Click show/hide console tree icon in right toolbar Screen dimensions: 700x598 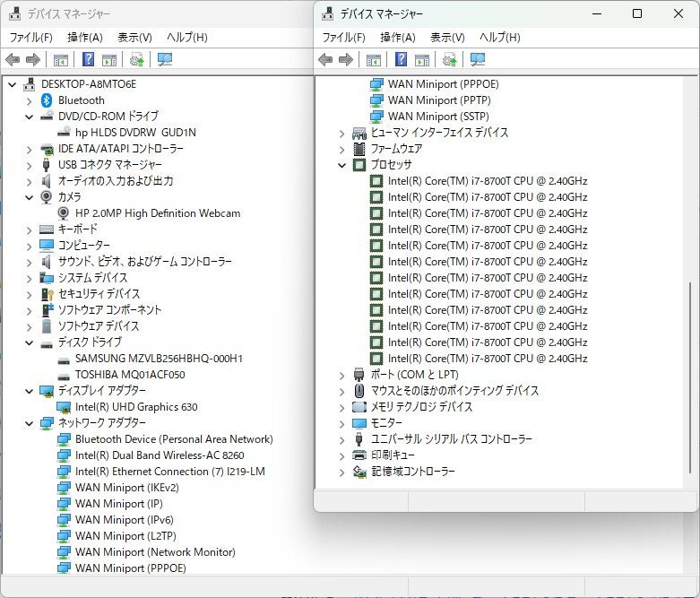pyautogui.click(x=373, y=59)
